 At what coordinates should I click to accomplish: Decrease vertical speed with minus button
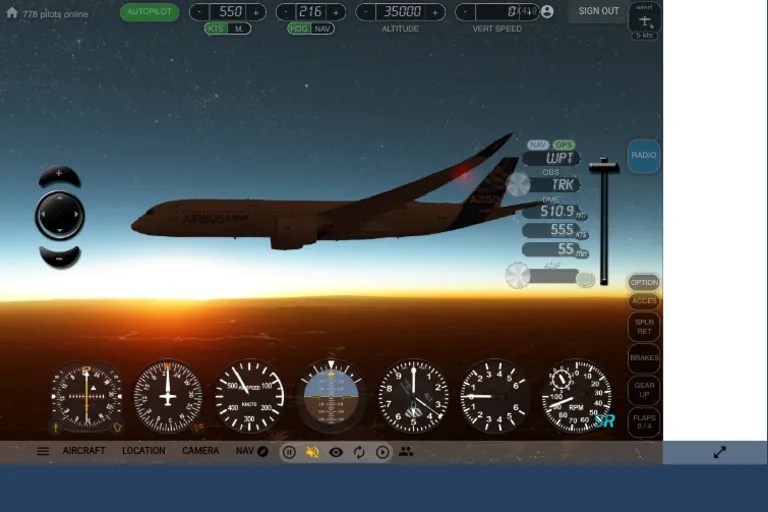pos(465,12)
